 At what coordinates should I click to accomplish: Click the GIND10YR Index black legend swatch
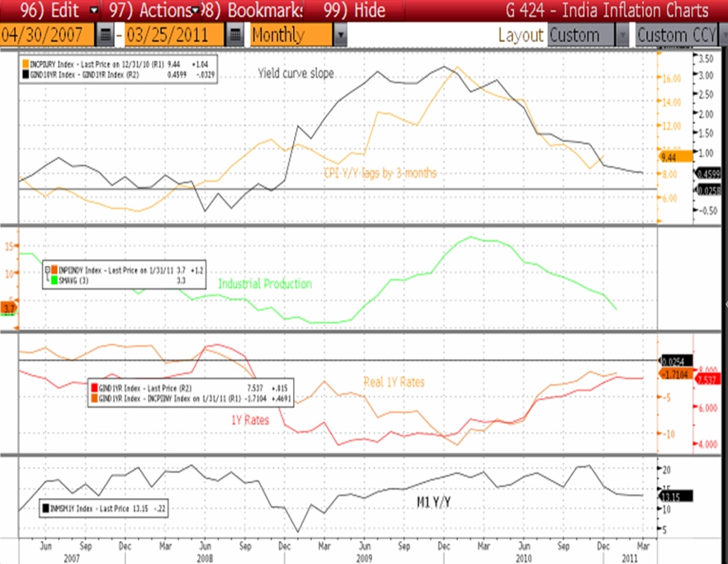(25, 75)
